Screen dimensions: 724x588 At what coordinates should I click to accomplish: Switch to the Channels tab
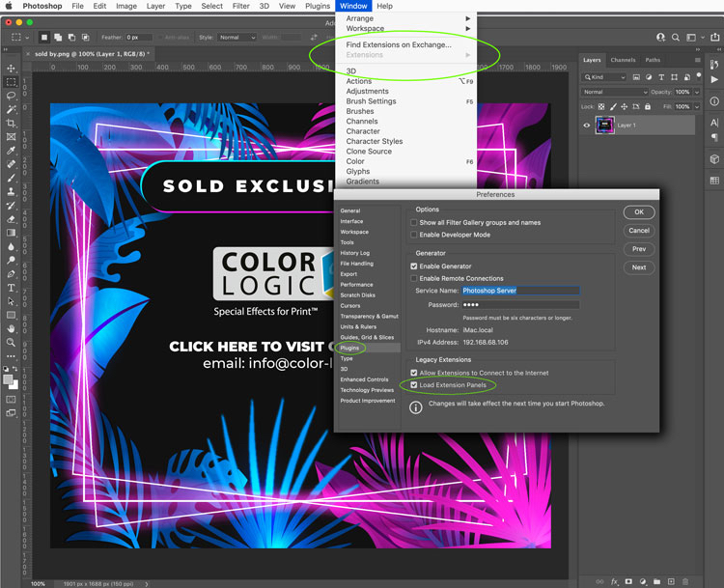point(623,60)
